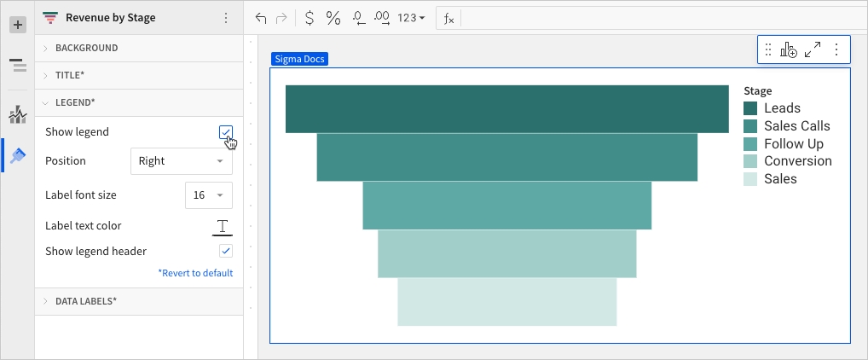Click the Revert to default link

pyautogui.click(x=195, y=273)
